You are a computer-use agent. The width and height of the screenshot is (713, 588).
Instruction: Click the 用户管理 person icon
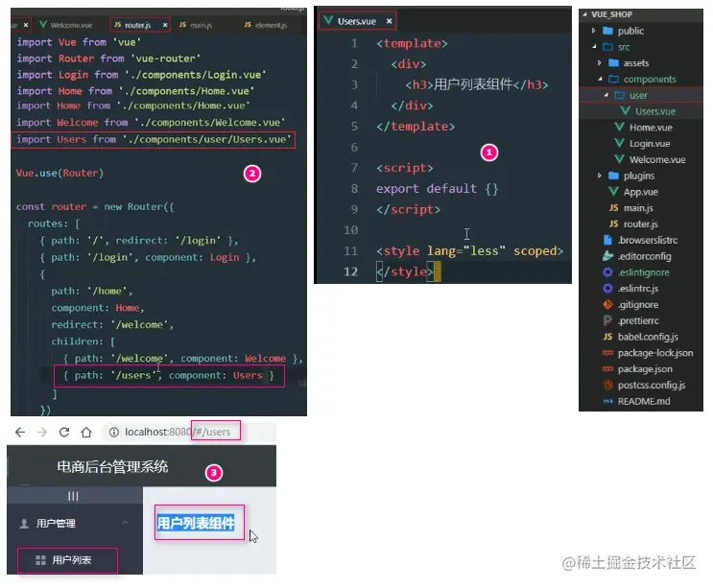coord(24,524)
